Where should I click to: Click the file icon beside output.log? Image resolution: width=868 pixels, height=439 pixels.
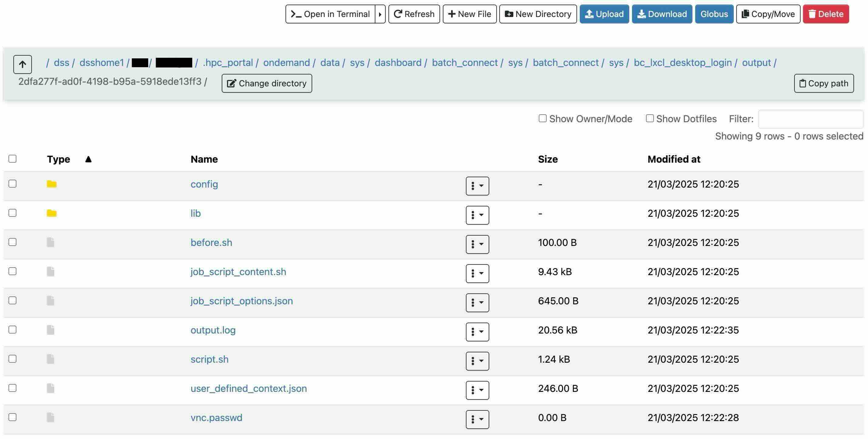pyautogui.click(x=50, y=330)
